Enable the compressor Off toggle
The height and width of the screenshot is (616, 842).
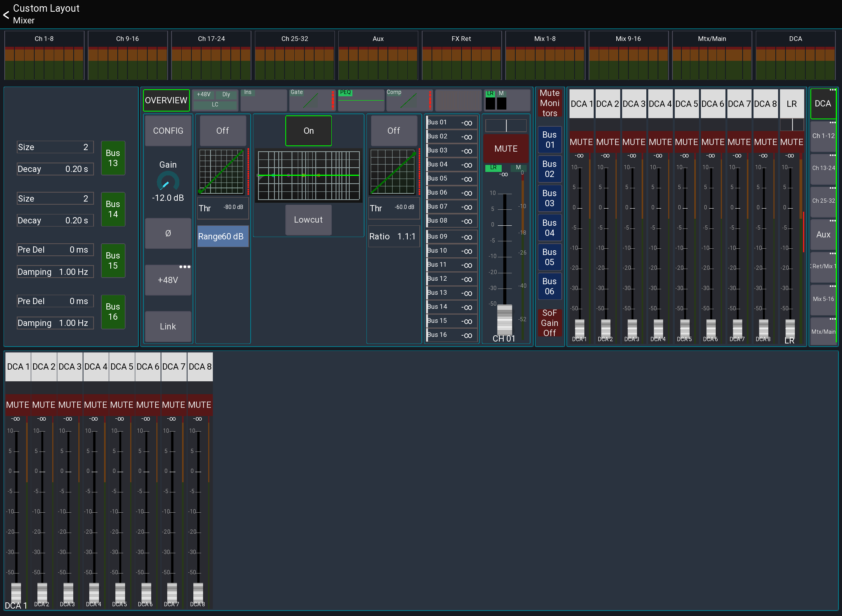point(394,131)
